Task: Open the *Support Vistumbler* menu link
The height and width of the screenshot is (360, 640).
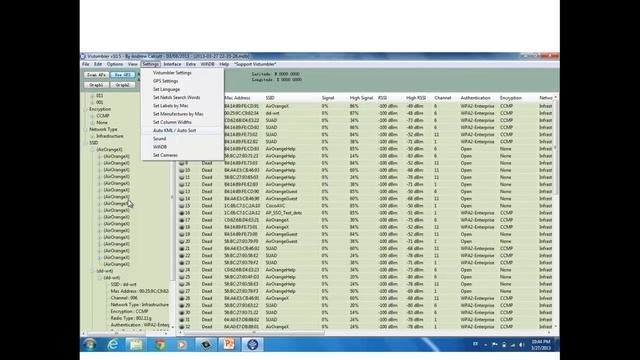Action: click(255, 64)
